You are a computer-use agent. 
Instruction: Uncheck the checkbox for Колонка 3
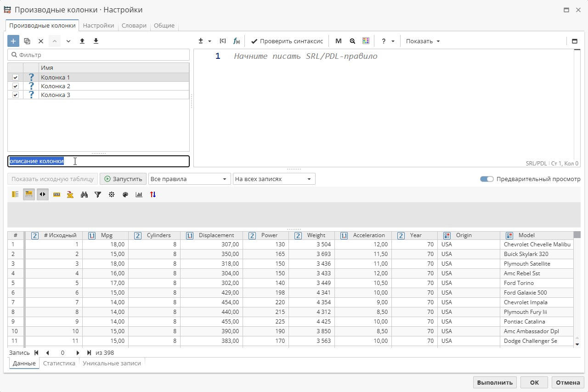pyautogui.click(x=16, y=95)
